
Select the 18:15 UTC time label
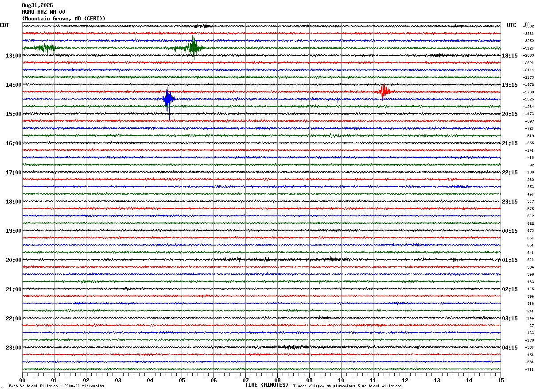tap(510, 56)
